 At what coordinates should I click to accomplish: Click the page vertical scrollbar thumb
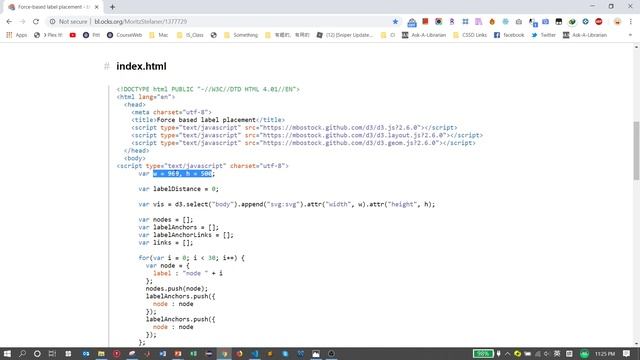[x=636, y=150]
